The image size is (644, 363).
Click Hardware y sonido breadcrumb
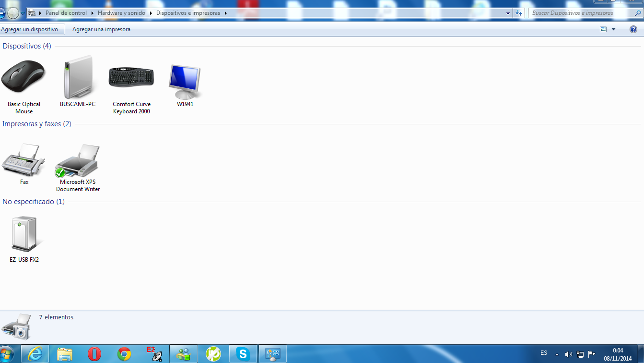click(x=121, y=13)
